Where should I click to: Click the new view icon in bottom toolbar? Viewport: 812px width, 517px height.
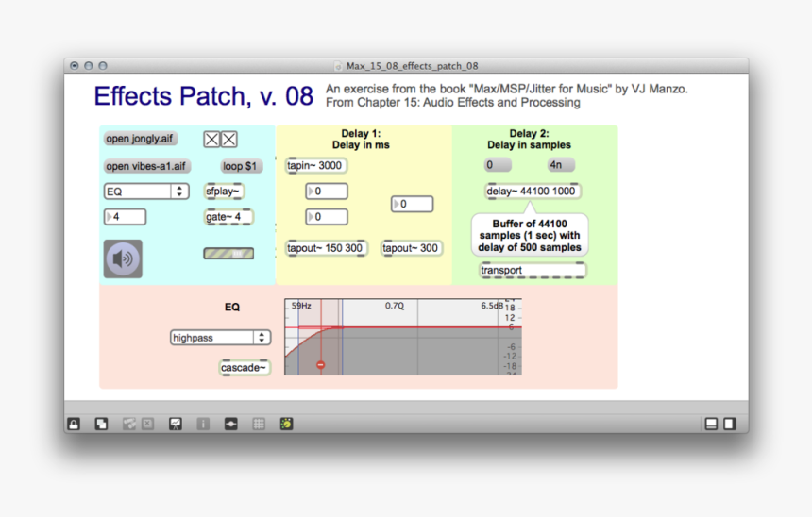point(102,425)
